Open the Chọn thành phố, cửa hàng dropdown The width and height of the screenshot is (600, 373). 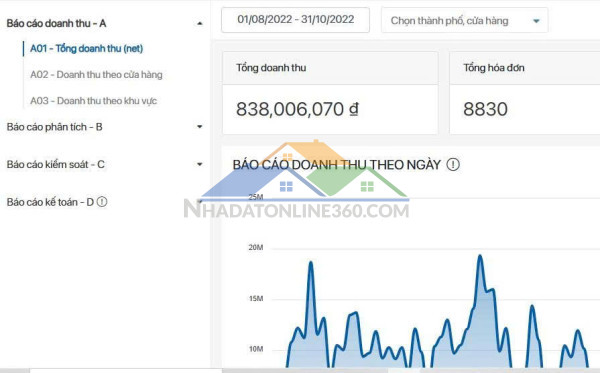point(465,20)
